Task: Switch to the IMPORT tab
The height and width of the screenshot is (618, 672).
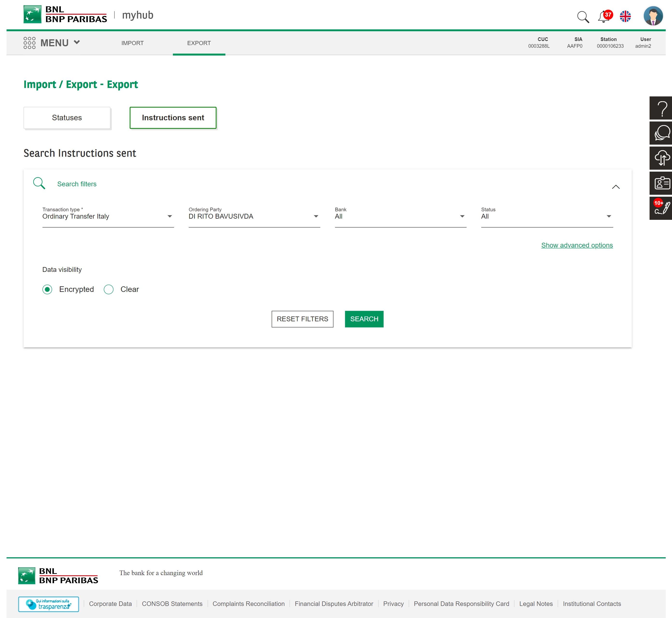Action: coord(132,43)
